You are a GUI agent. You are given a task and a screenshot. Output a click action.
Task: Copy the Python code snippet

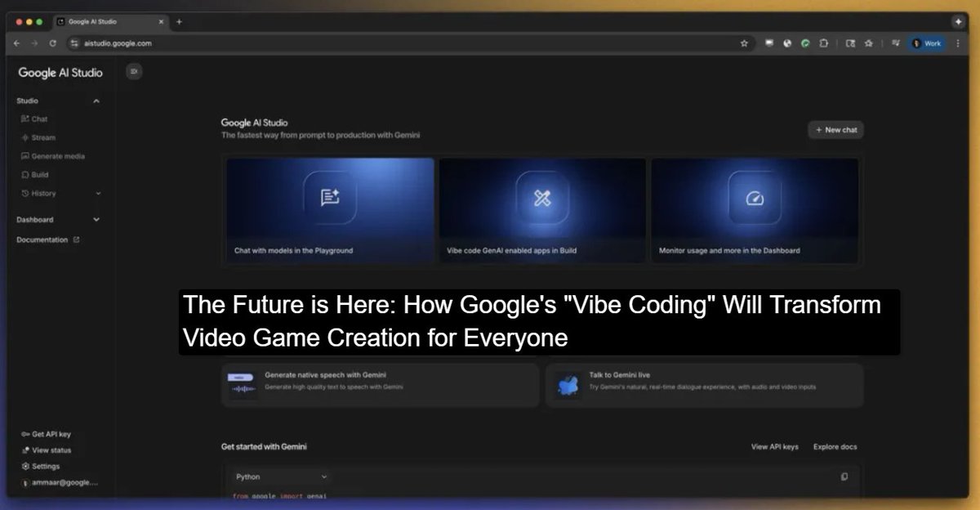pyautogui.click(x=844, y=476)
